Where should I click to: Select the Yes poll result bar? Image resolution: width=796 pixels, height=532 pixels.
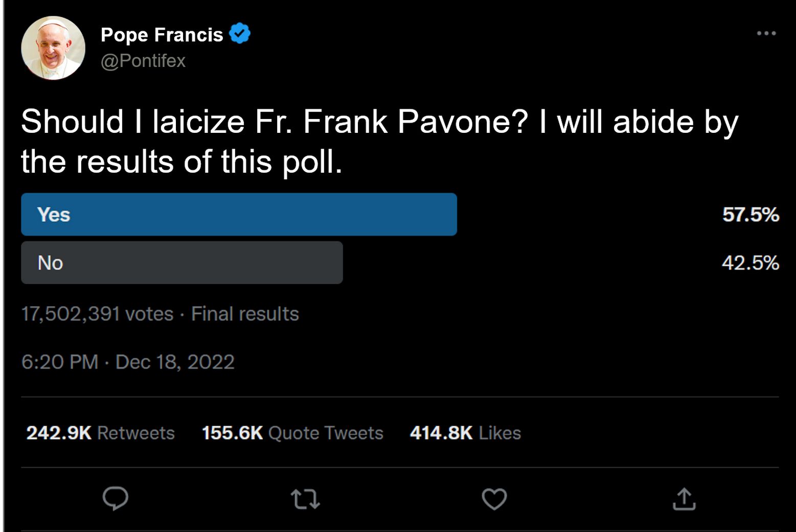click(x=239, y=215)
